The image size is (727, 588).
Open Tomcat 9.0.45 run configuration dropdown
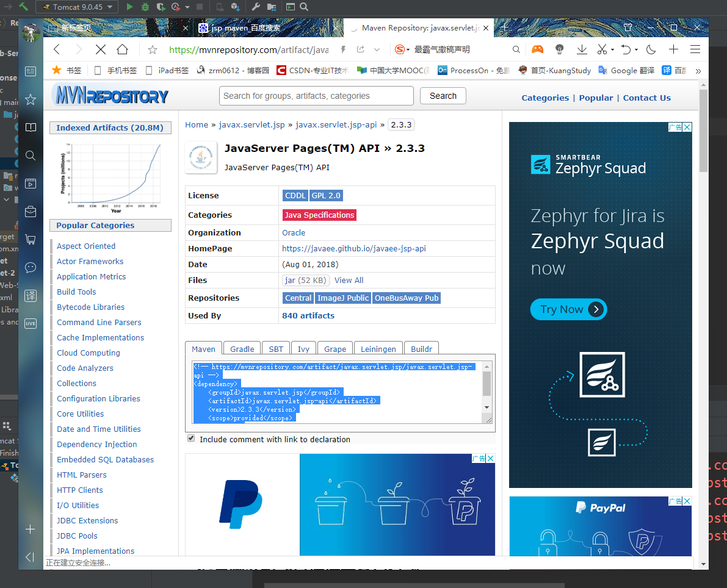(x=77, y=7)
